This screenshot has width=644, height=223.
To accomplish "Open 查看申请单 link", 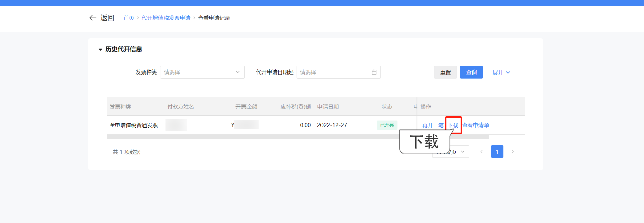I will [475, 125].
